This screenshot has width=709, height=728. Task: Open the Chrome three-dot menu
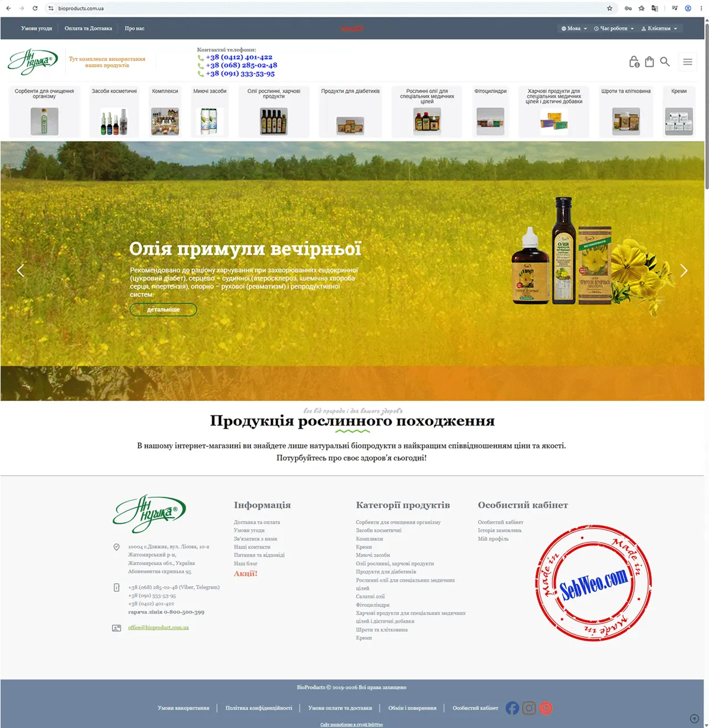701,8
